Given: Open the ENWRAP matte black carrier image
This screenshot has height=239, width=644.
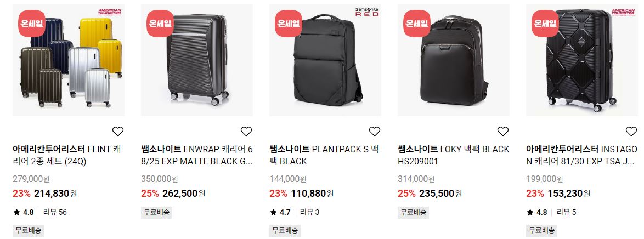Looking at the screenshot, I should (197, 60).
